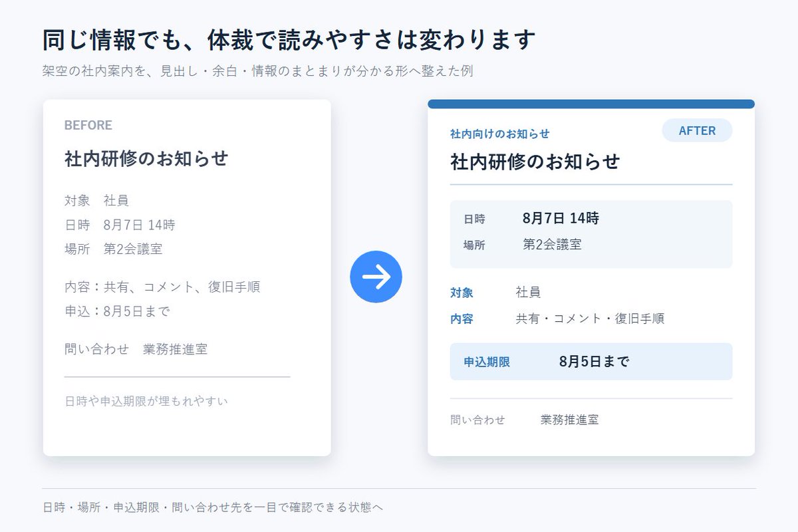Click the main heading 同じ情報でも、体裁で読みやすさは変わります

point(289,41)
